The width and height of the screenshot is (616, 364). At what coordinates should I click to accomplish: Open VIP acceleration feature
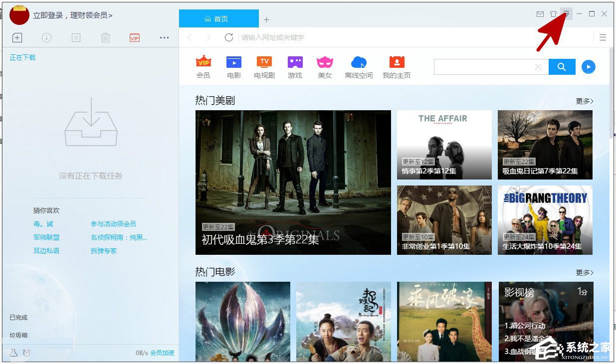(134, 37)
